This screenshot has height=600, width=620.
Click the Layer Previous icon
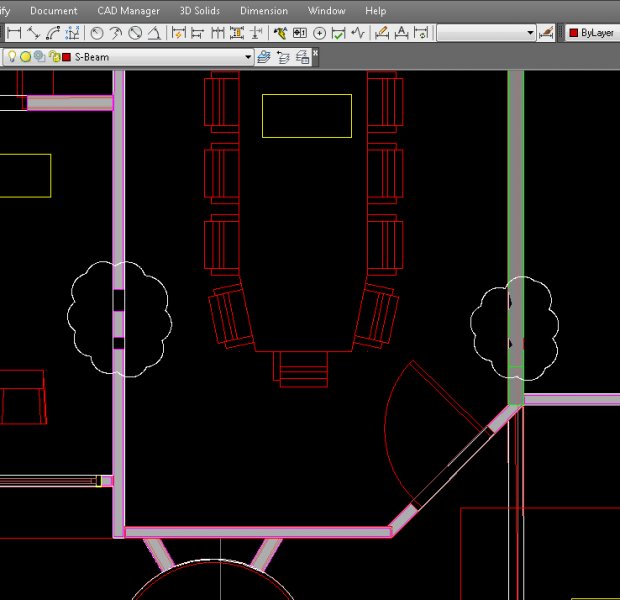283,57
